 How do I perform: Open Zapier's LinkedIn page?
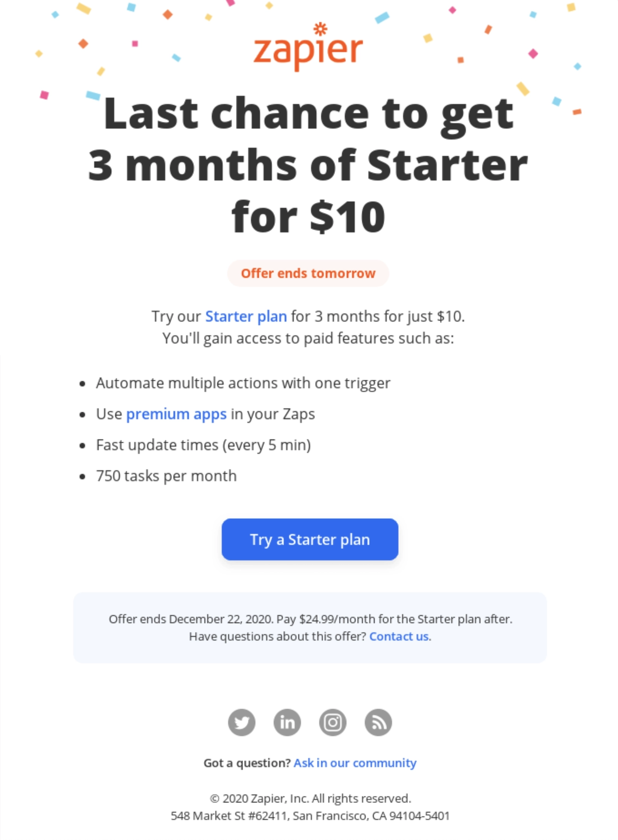click(287, 722)
